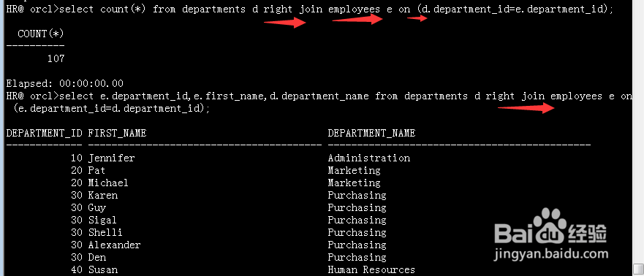Click department id 40 in Susan's row
Image resolution: width=644 pixels, height=276 pixels.
77,269
